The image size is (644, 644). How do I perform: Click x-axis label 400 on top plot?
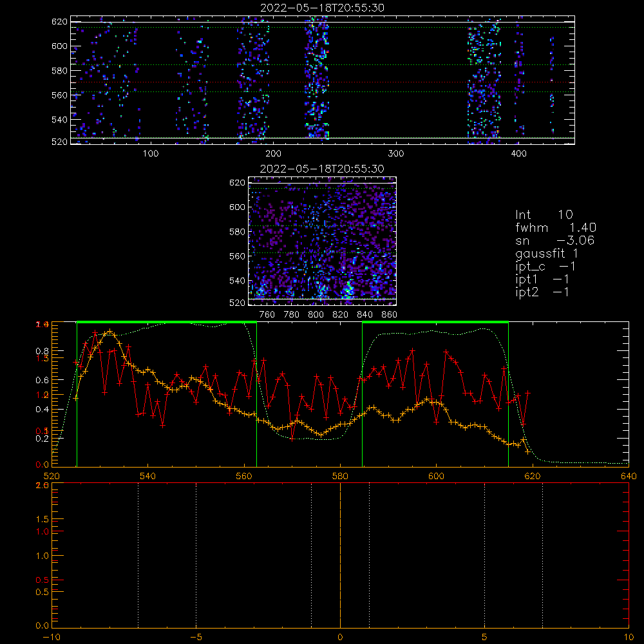click(518, 154)
